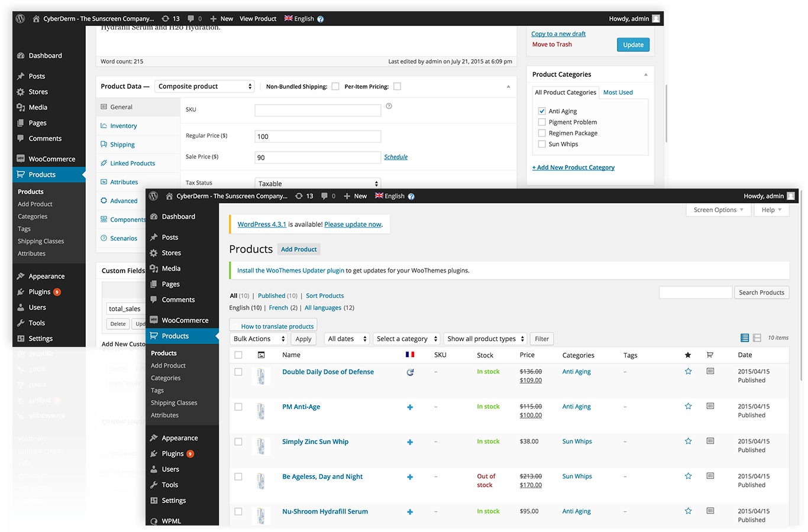The height and width of the screenshot is (532, 808).
Task: Add French translation plus icon for Nu-Shroom Hydrafill Serum
Action: click(x=410, y=512)
